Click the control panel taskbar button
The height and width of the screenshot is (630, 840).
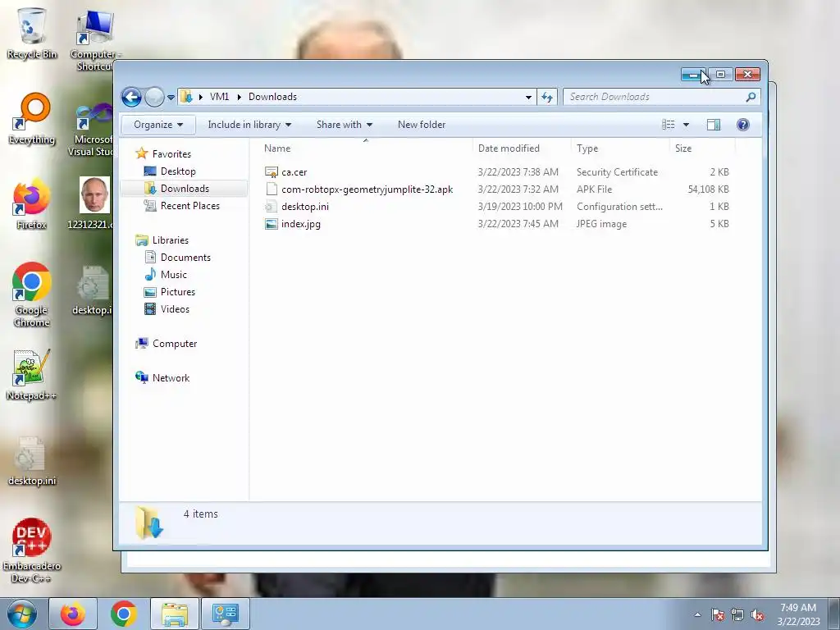tap(225, 614)
